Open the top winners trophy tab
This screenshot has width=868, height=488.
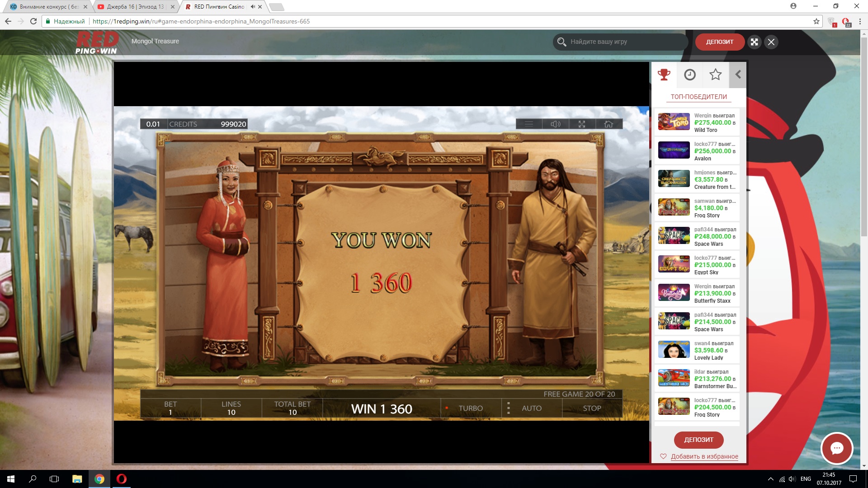coord(664,75)
